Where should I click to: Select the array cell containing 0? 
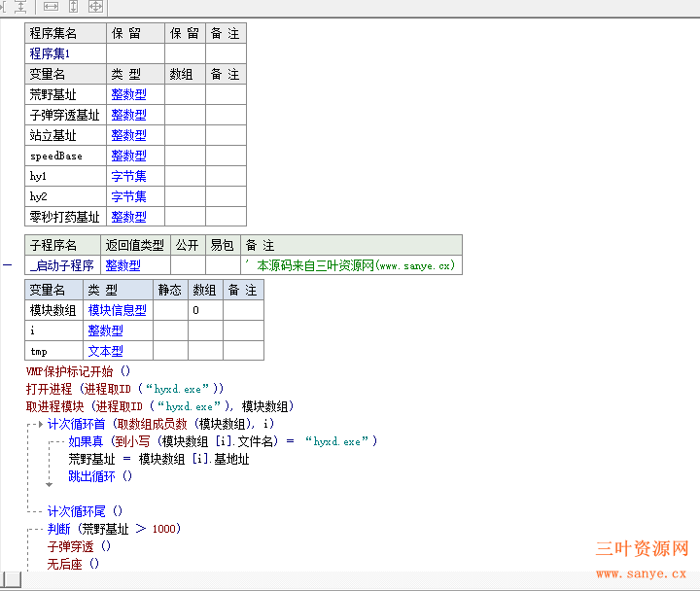pyautogui.click(x=204, y=310)
